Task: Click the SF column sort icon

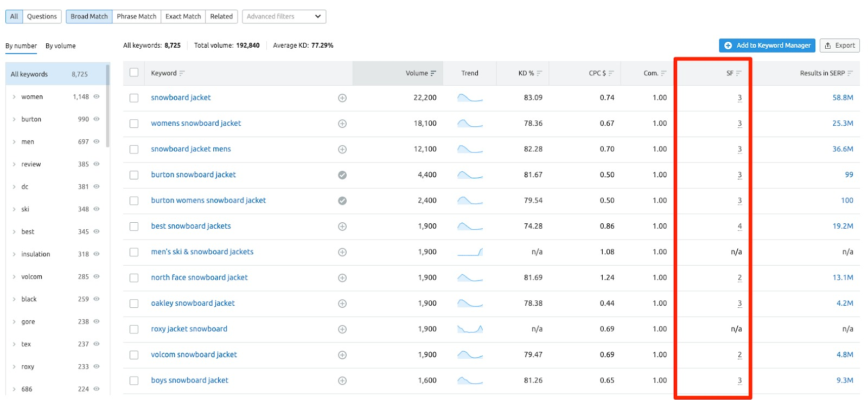Action: pyautogui.click(x=738, y=73)
